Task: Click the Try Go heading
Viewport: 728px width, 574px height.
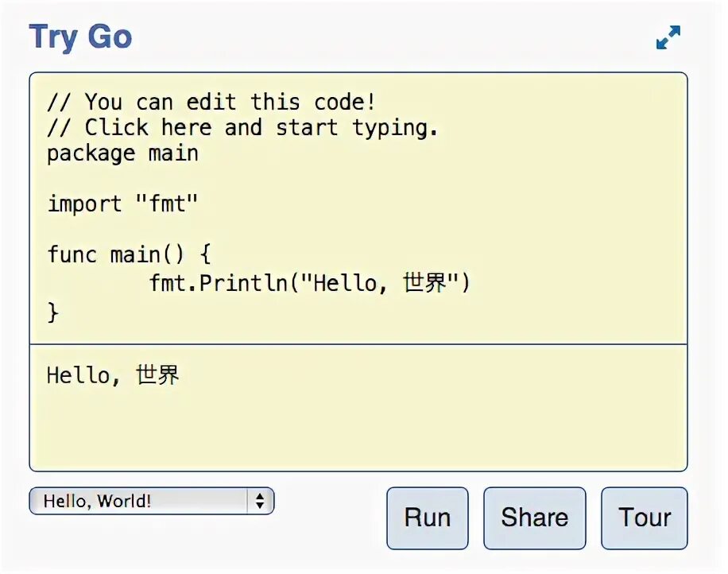Action: 81,37
